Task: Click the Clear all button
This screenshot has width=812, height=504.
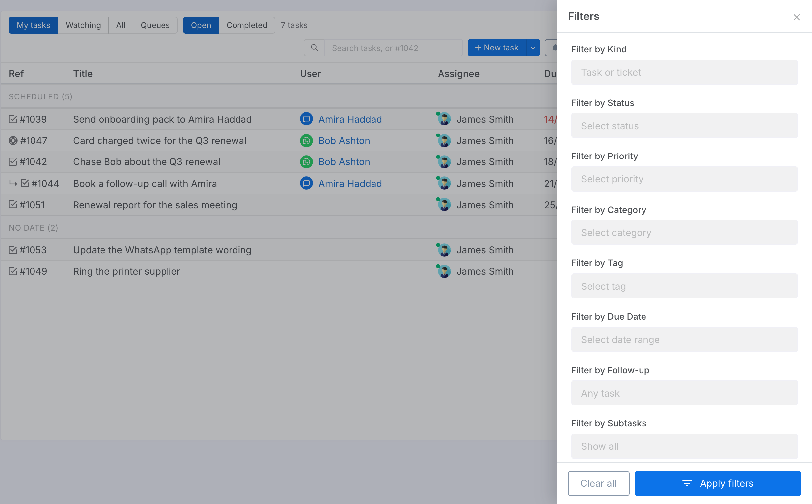Action: (x=598, y=483)
